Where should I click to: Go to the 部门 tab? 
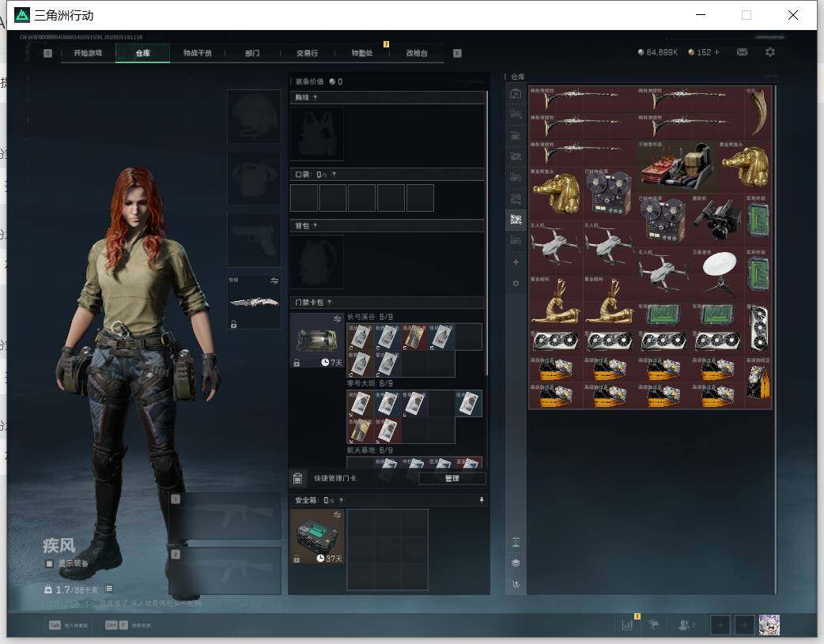pyautogui.click(x=252, y=53)
